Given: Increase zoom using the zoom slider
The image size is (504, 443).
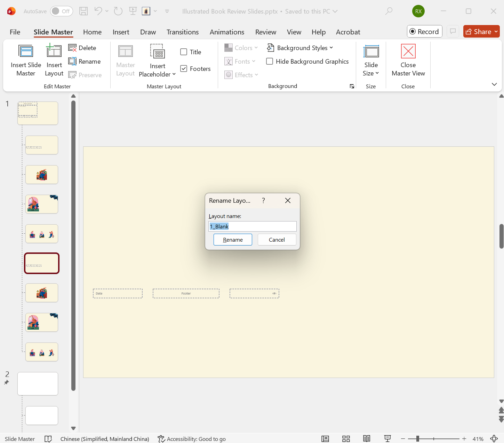Looking at the screenshot, I should click(464, 438).
